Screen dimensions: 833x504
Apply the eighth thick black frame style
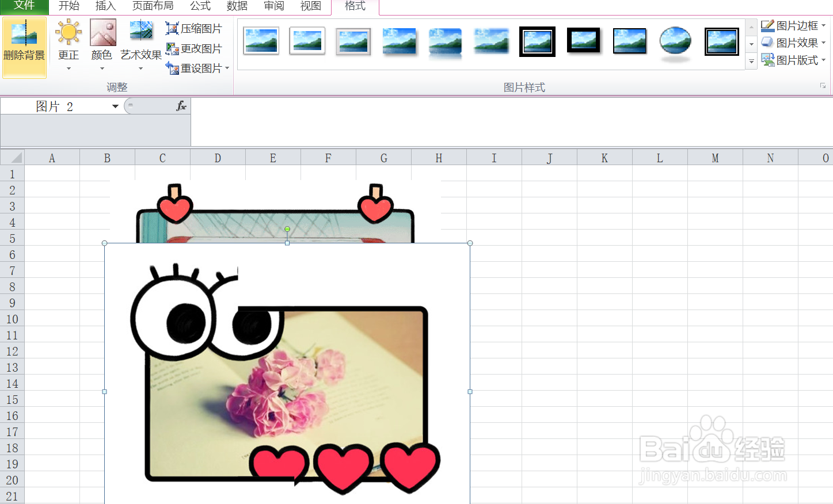click(x=584, y=40)
